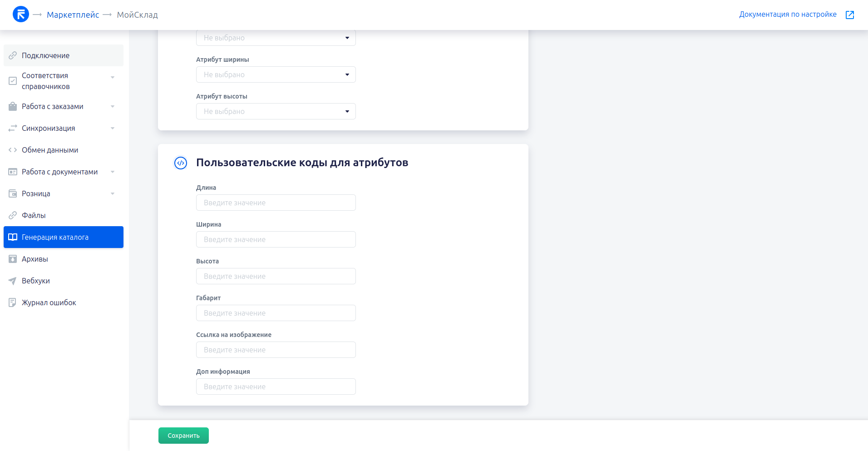
Task: Expand the Соответствия справочников menu section
Action: 113,78
